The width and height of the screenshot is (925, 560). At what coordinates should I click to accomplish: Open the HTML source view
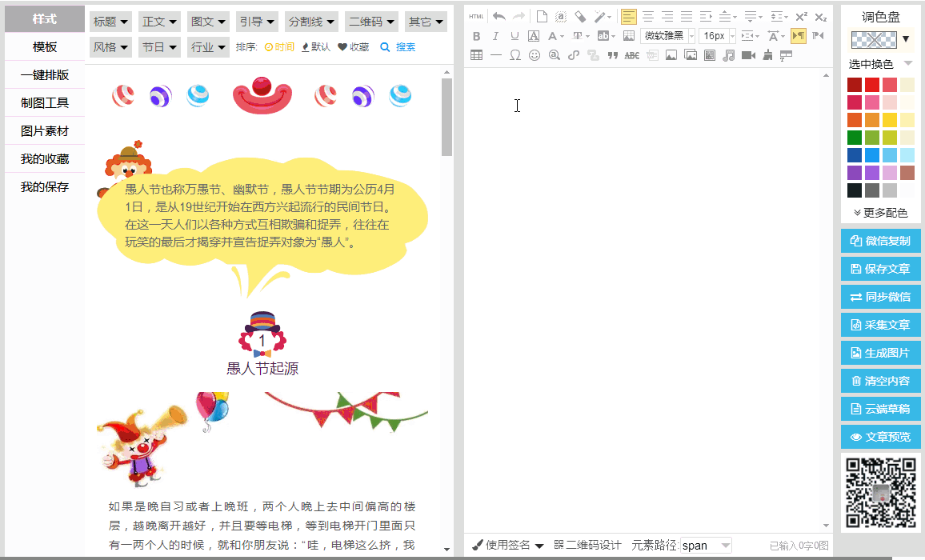click(475, 15)
